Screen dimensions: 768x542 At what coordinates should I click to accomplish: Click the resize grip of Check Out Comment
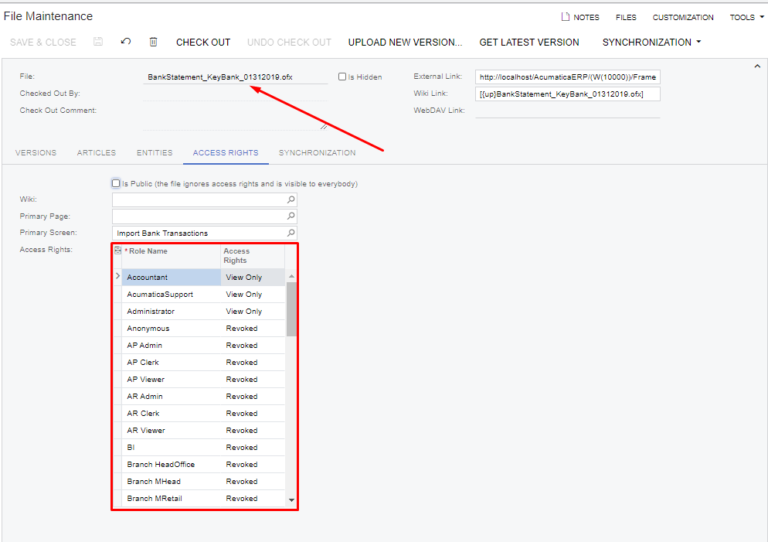[x=323, y=127]
